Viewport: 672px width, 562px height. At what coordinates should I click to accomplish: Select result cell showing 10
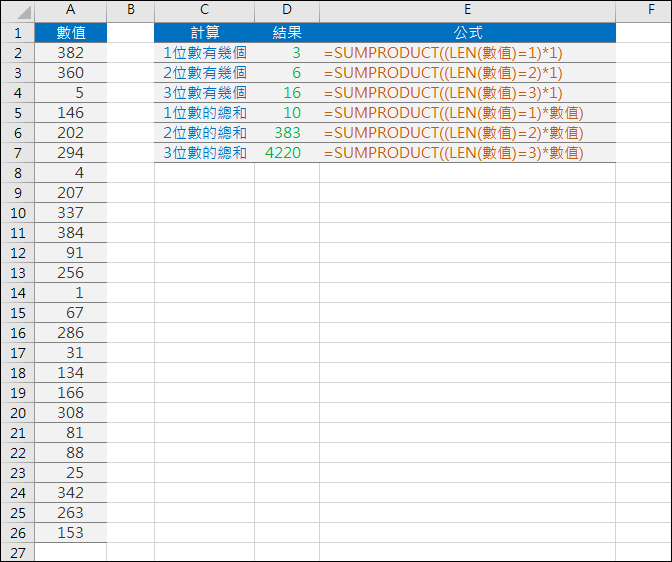tap(287, 113)
